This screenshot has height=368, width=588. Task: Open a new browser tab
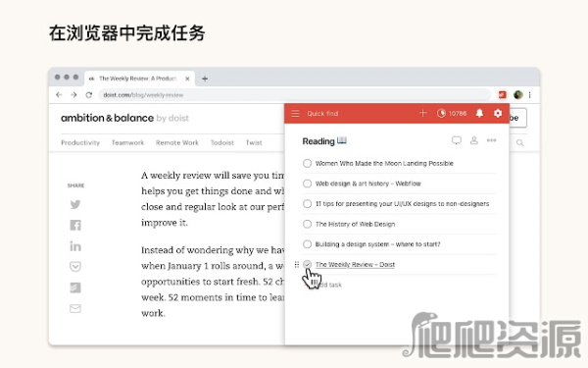[205, 79]
